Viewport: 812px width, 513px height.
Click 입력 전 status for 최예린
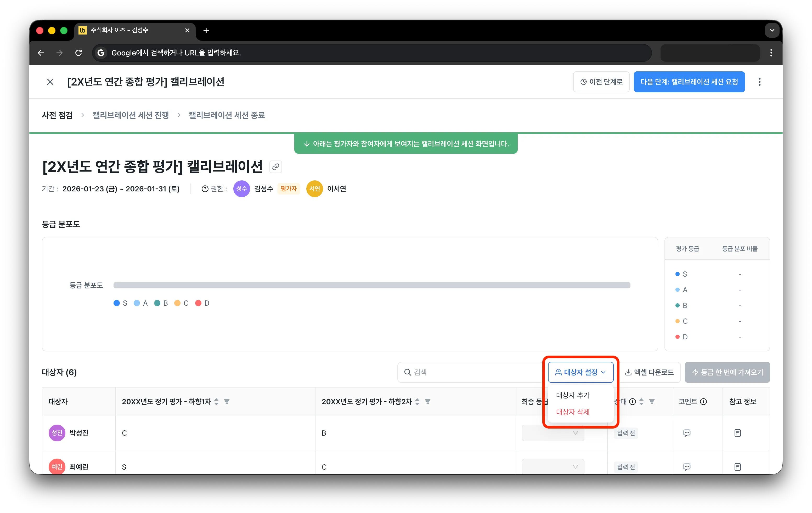626,467
